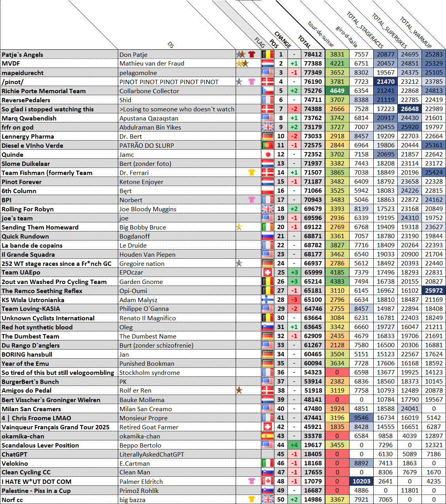
Task: Click the dark blue 25972 warmup cell
Action: (434, 291)
